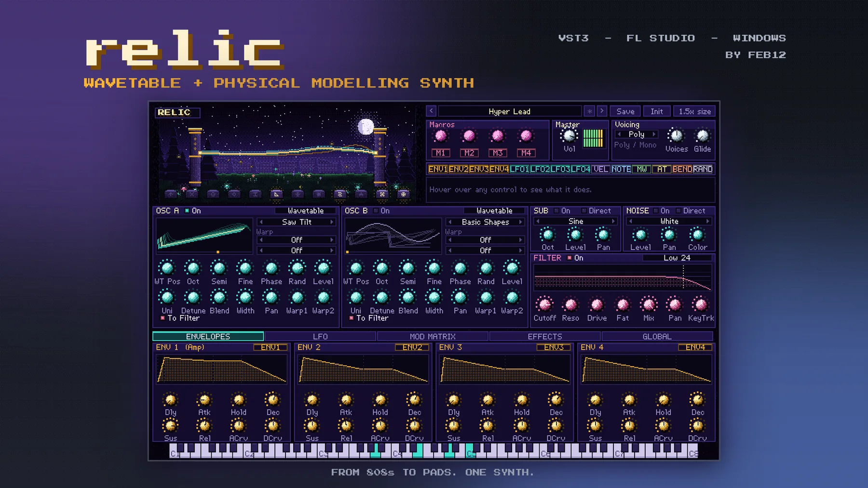This screenshot has width=868, height=488.
Task: Open SUB Sine waveform selector
Action: tap(575, 221)
